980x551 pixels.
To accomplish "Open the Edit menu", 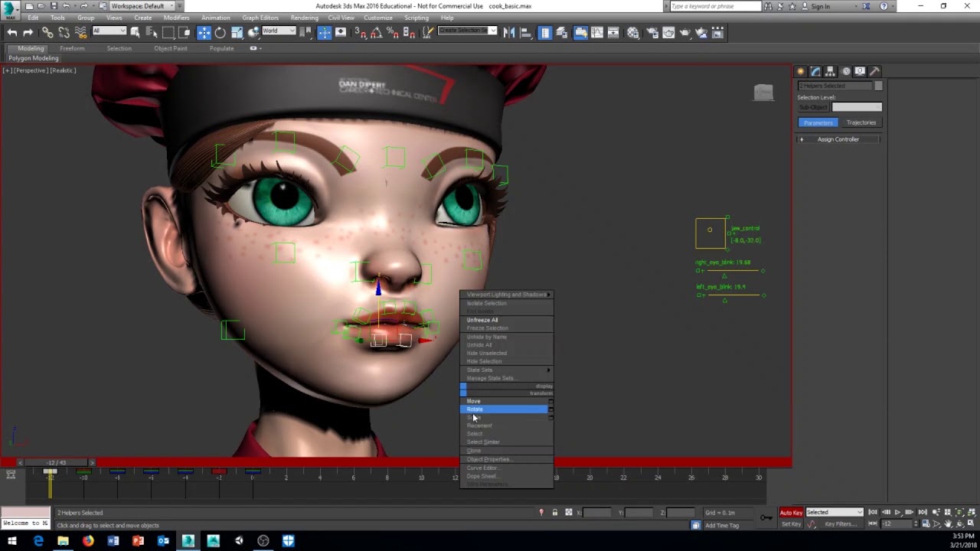I will (x=33, y=18).
